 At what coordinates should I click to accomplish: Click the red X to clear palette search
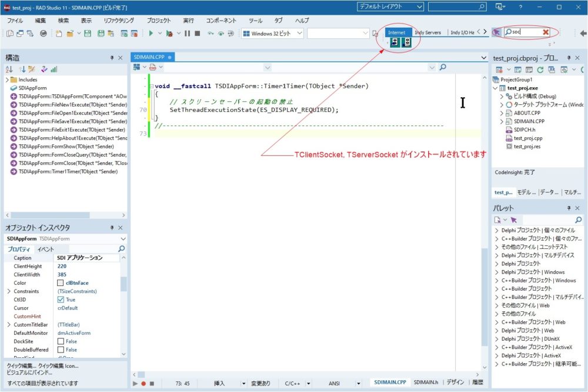[x=546, y=32]
